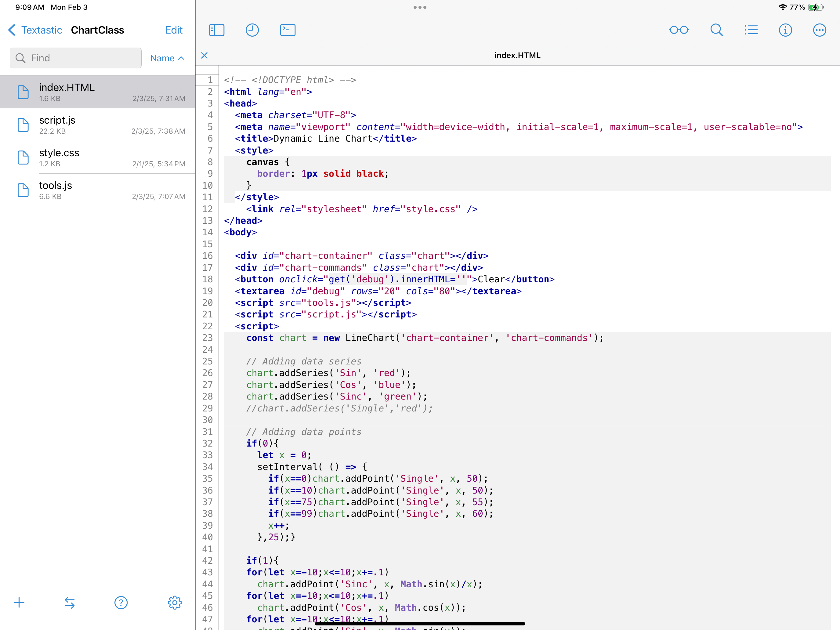Screen dimensions: 840x630
Task: Click line number 23 in gutter
Action: click(207, 338)
